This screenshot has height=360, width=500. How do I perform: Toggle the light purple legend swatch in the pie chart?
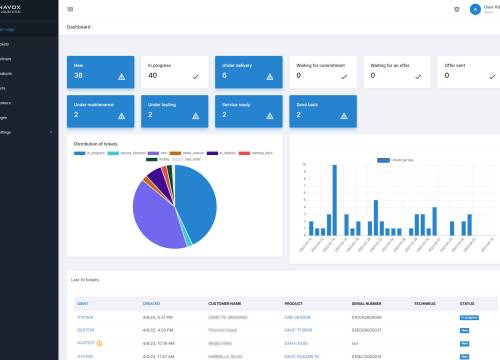[x=153, y=153]
